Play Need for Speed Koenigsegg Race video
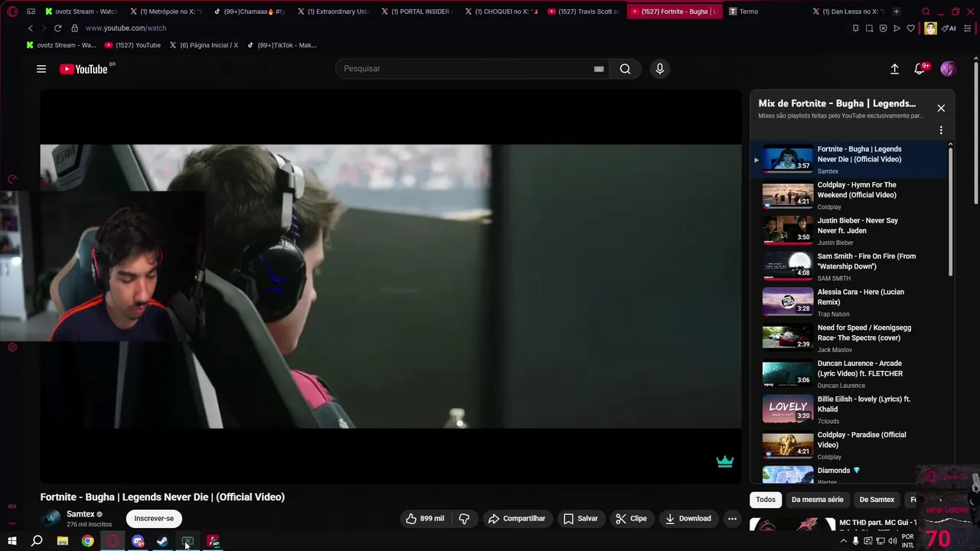The width and height of the screenshot is (980, 551). (850, 338)
